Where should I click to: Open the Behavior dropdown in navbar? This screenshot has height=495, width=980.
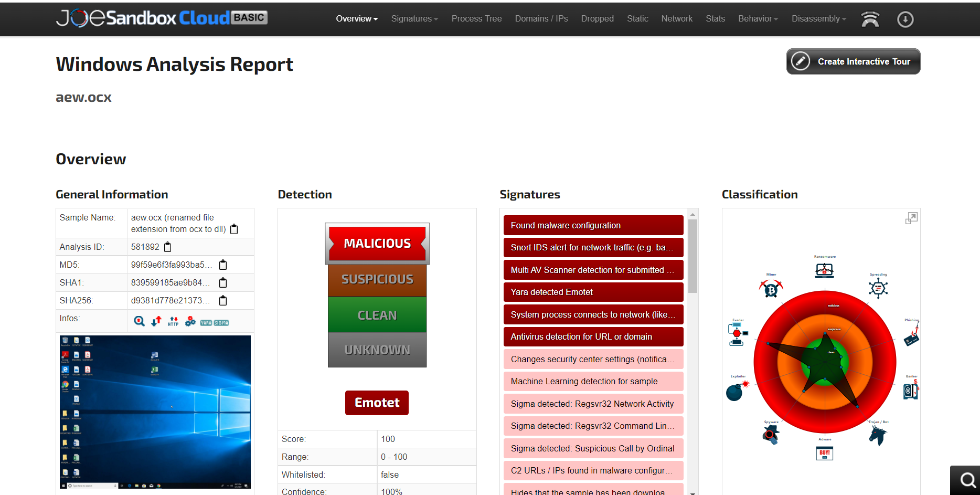click(758, 19)
